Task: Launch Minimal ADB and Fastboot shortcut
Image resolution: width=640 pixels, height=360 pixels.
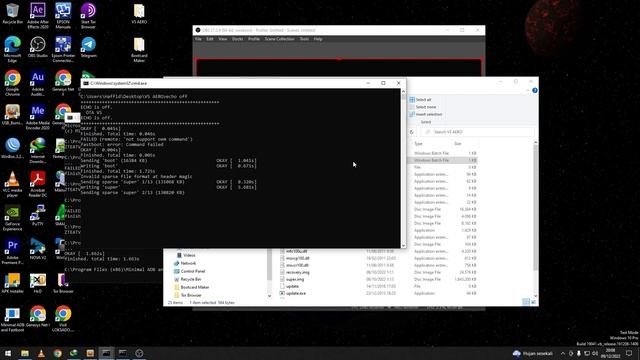Action: click(12, 319)
